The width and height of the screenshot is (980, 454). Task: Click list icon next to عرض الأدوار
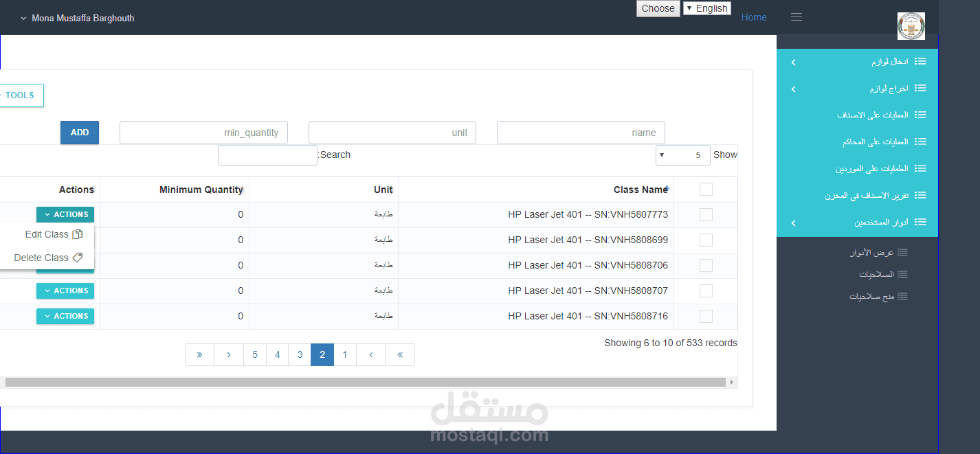click(x=902, y=252)
